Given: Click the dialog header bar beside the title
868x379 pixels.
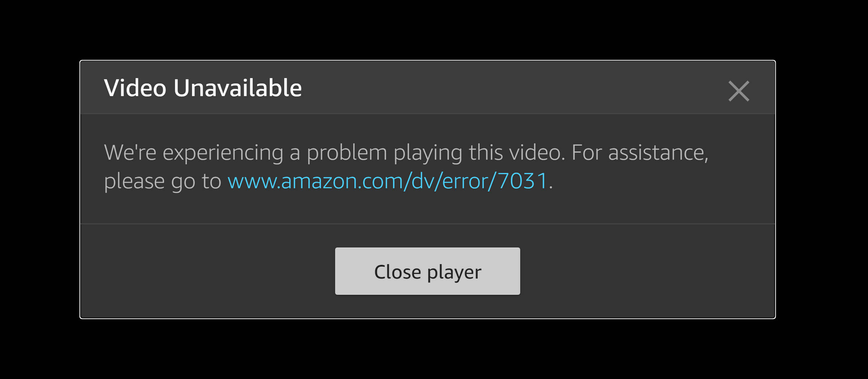Looking at the screenshot, I should point(506,88).
